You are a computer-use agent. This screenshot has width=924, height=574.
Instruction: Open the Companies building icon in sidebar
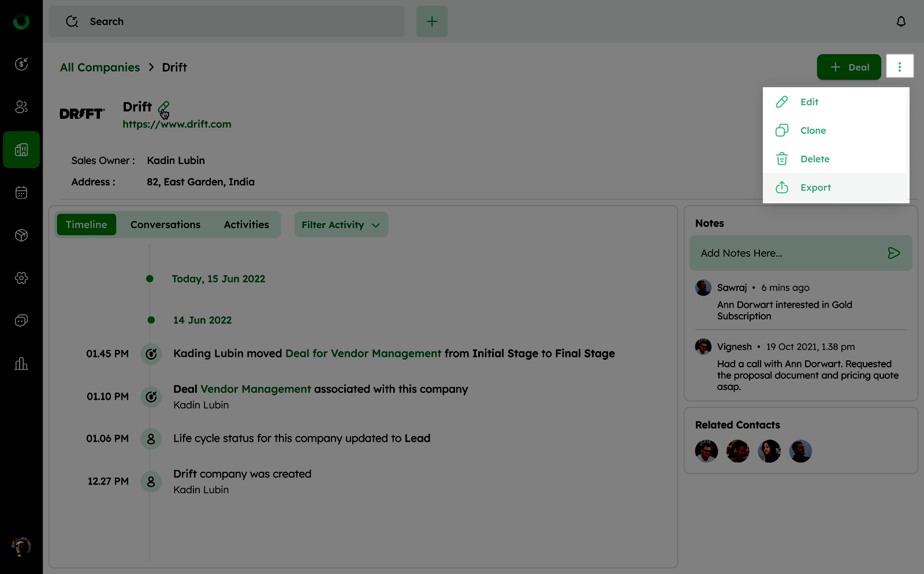pos(21,150)
